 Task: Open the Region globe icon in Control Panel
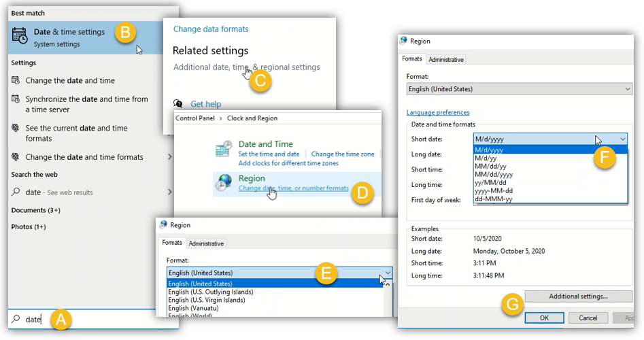point(224,183)
